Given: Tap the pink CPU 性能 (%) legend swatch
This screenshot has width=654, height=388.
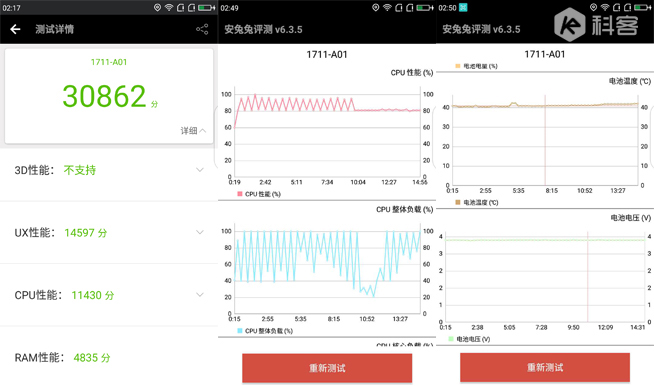Looking at the screenshot, I should pyautogui.click(x=240, y=194).
